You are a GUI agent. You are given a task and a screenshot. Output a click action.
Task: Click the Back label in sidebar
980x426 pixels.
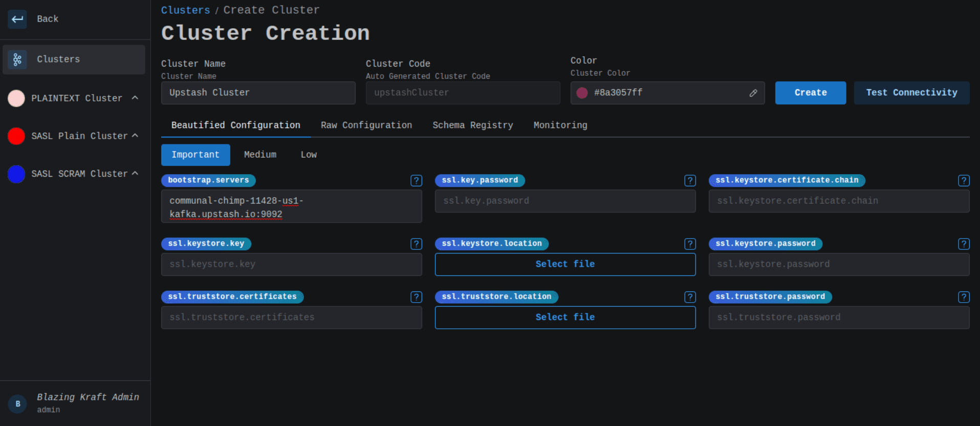48,19
